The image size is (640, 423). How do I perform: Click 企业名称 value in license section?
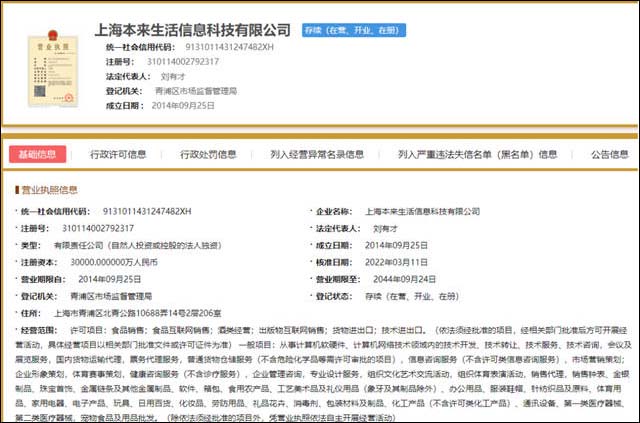point(422,212)
